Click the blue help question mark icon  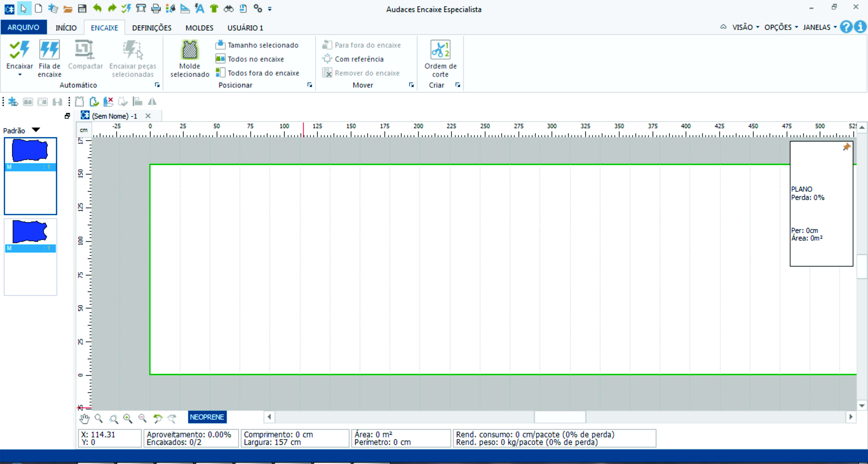pyautogui.click(x=846, y=27)
